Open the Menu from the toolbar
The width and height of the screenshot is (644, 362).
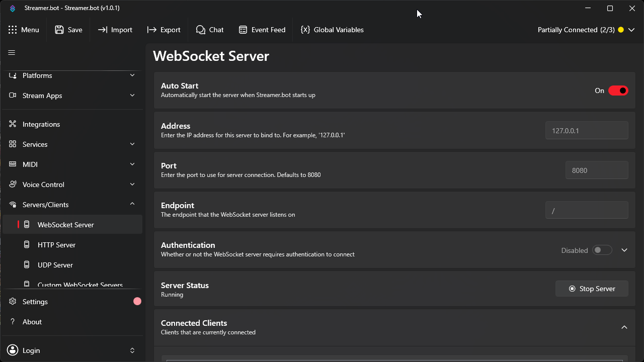[x=24, y=30]
